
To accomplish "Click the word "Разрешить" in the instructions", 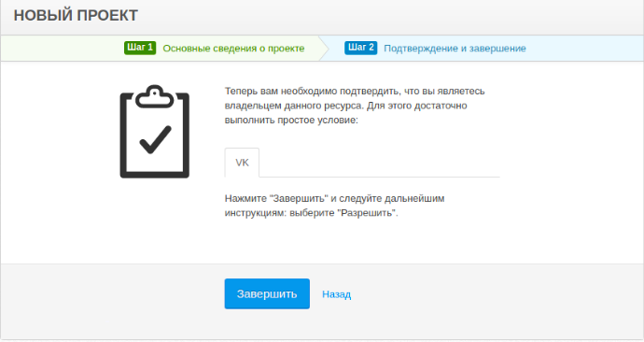I will (x=369, y=213).
